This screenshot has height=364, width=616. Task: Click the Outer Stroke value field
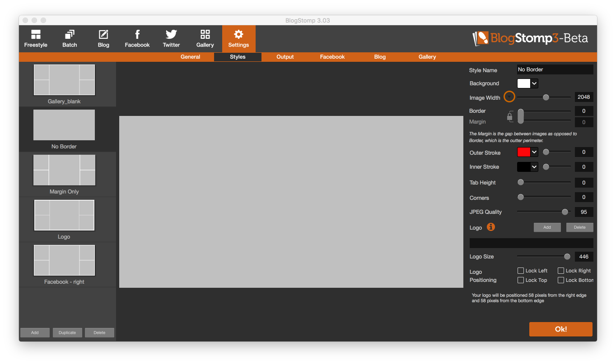(x=584, y=152)
